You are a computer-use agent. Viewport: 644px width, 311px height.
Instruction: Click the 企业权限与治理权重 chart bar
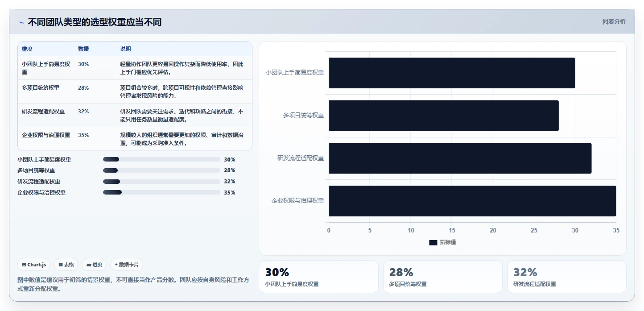click(472, 201)
